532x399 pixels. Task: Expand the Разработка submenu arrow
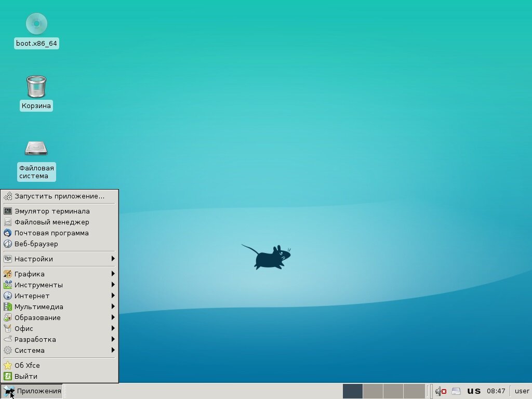(113, 339)
